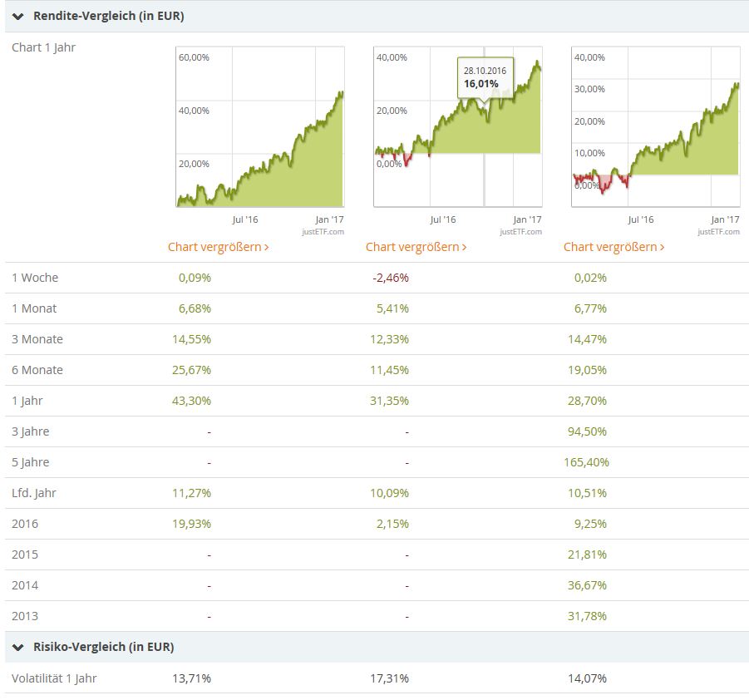Collapse the Rendite-Vergleich section chevron
The image size is (749, 700).
point(18,17)
